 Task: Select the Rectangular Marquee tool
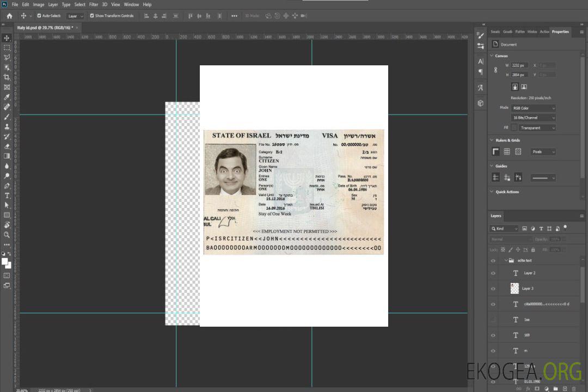click(7, 48)
